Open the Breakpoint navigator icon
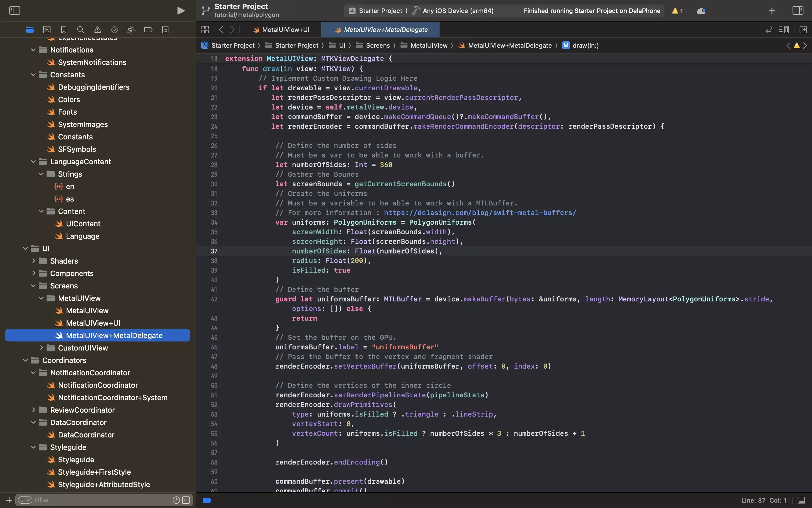 [x=148, y=30]
